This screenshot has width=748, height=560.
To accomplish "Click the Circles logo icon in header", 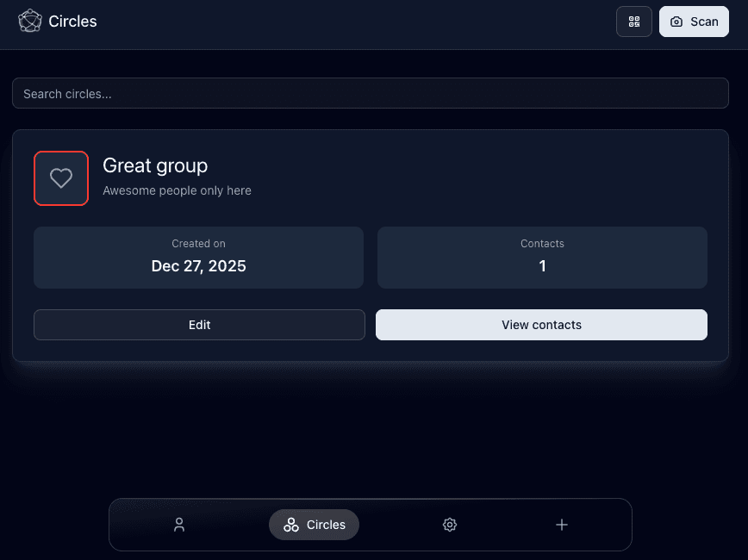I will click(x=30, y=22).
